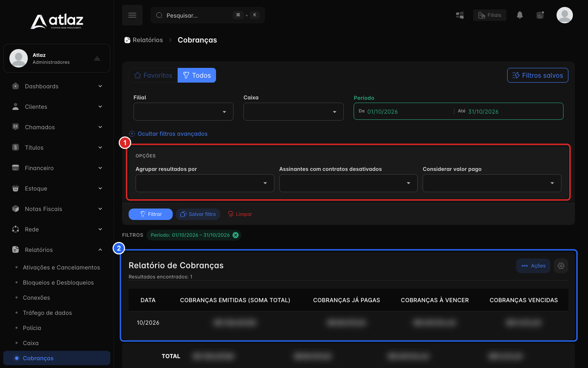Expand the Estoque menu
The height and width of the screenshot is (368, 588).
coord(100,188)
